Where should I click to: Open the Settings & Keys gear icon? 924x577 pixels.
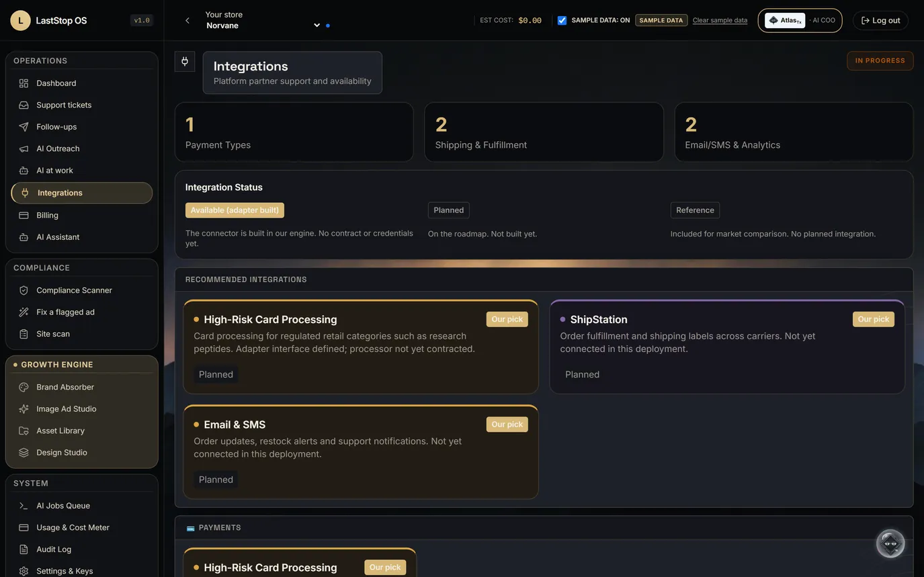[24, 571]
